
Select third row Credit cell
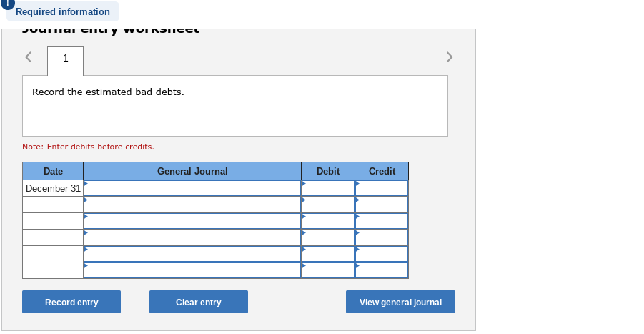(382, 221)
